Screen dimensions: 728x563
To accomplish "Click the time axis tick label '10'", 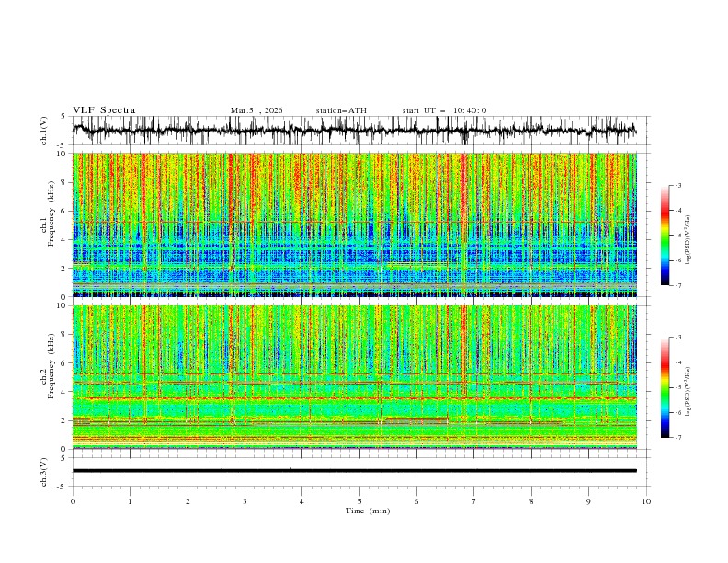I will click(x=646, y=501).
